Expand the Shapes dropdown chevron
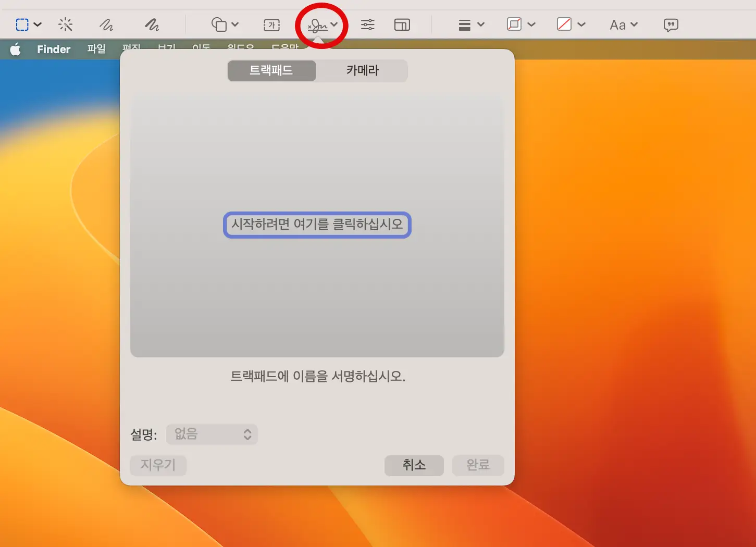 tap(235, 24)
